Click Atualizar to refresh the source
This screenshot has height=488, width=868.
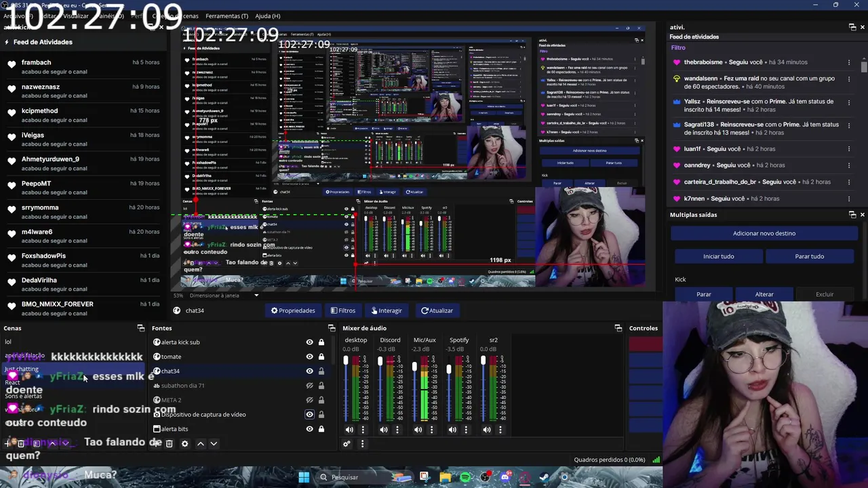tap(437, 310)
